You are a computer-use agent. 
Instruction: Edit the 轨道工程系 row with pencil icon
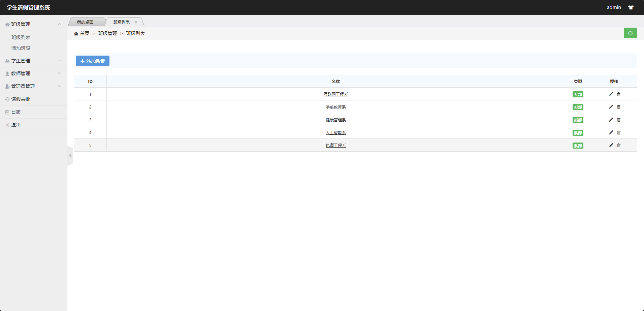(x=611, y=146)
